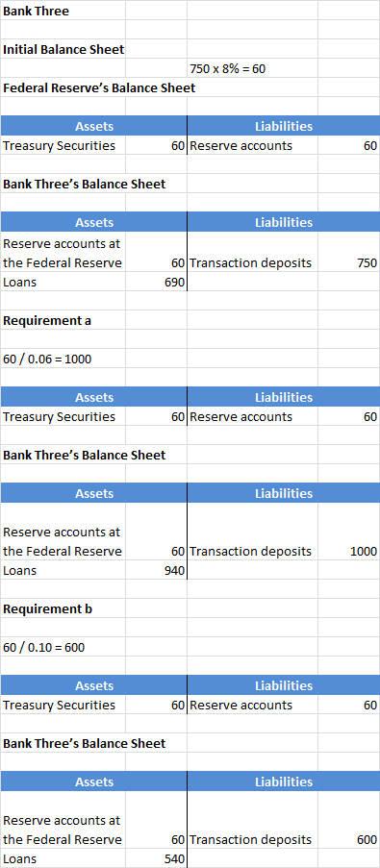Select the "Loans" label beside 690
Viewport: 380px width, 868px height.
click(x=63, y=282)
